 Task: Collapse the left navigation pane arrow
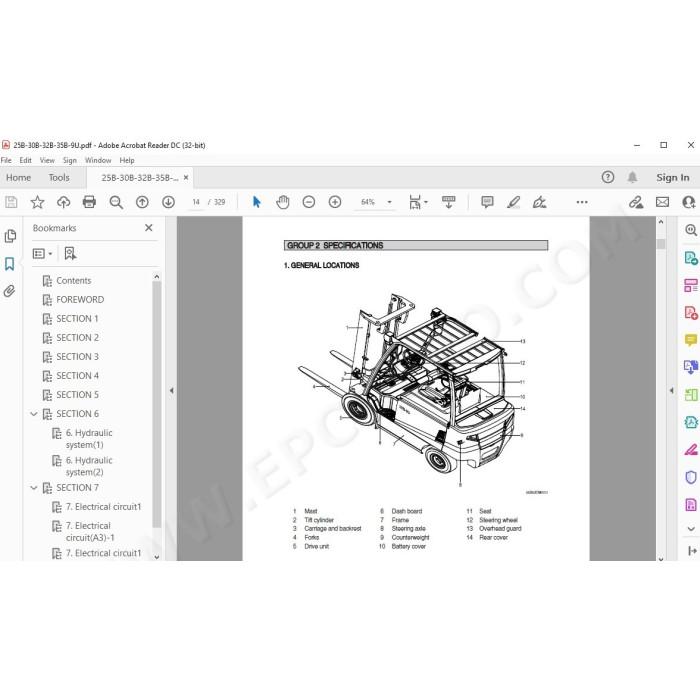point(171,390)
